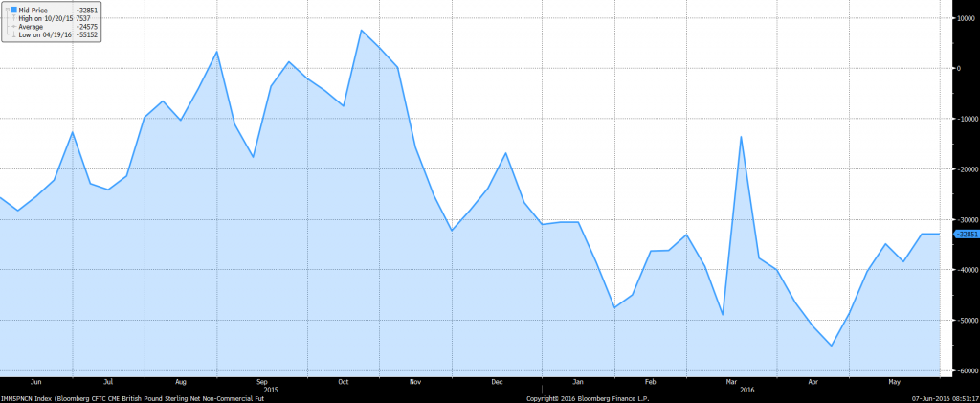Click the High marker icon in legend
The image size is (980, 403).
point(13,19)
